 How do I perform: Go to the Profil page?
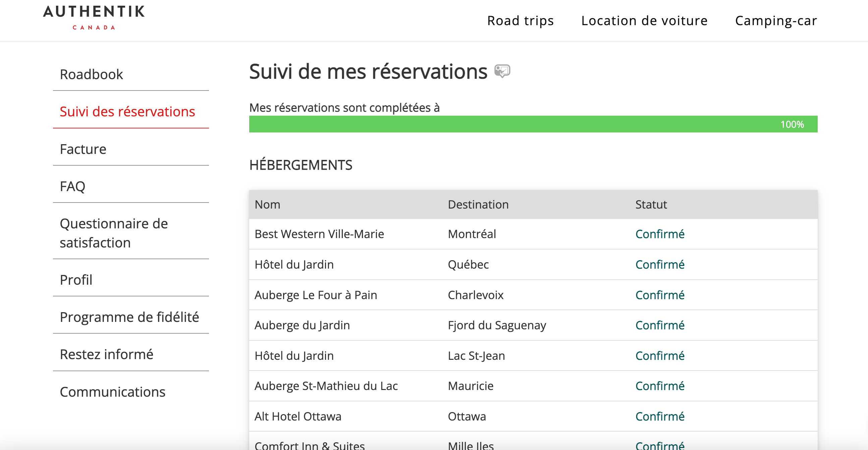[x=131, y=280]
